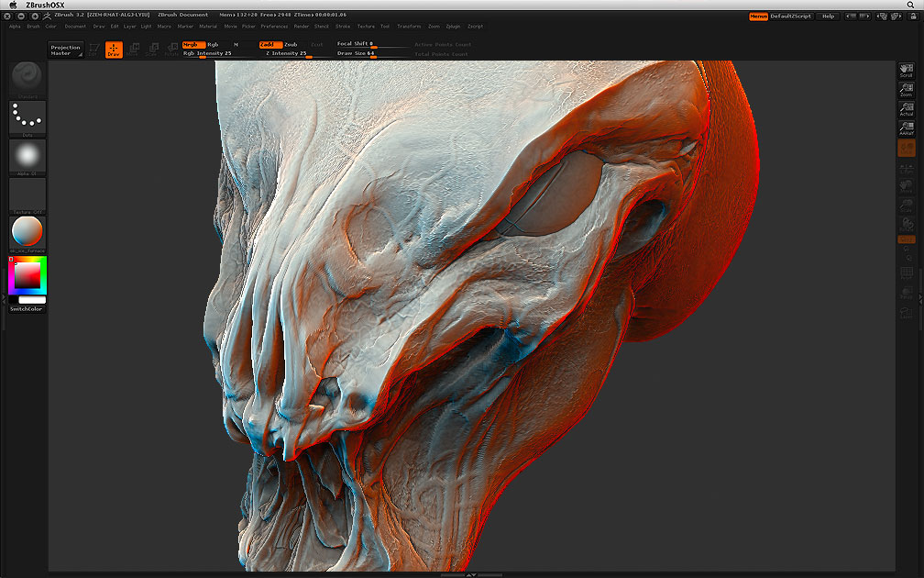Image resolution: width=924 pixels, height=578 pixels.
Task: Toggle the Mrgb mode button
Action: (x=193, y=45)
